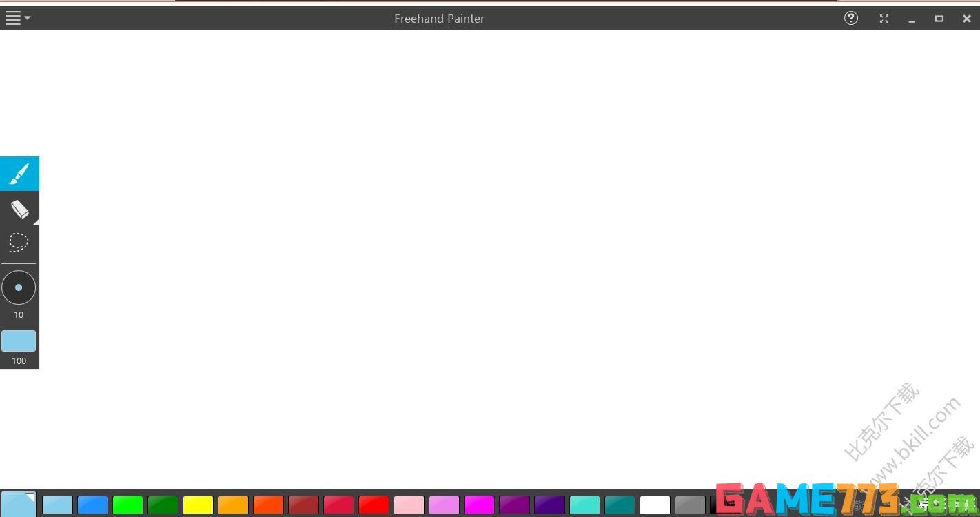Open the hamburger main menu
This screenshot has width=980, height=517.
pos(17,19)
